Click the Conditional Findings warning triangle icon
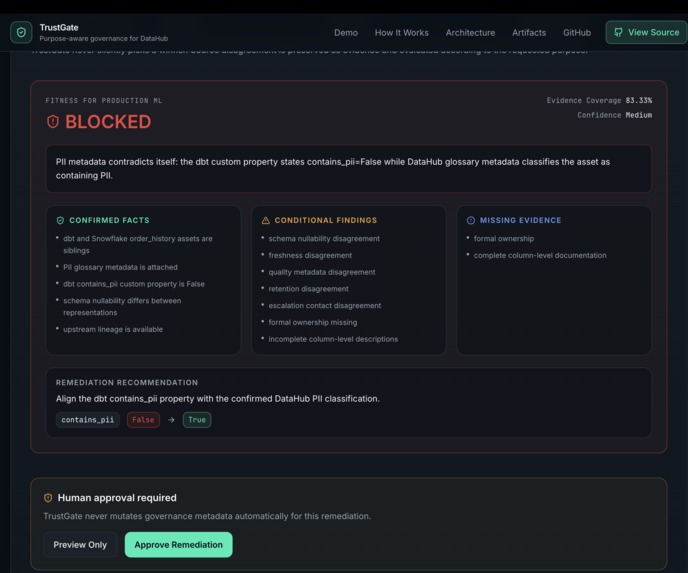688x573 pixels. click(265, 220)
